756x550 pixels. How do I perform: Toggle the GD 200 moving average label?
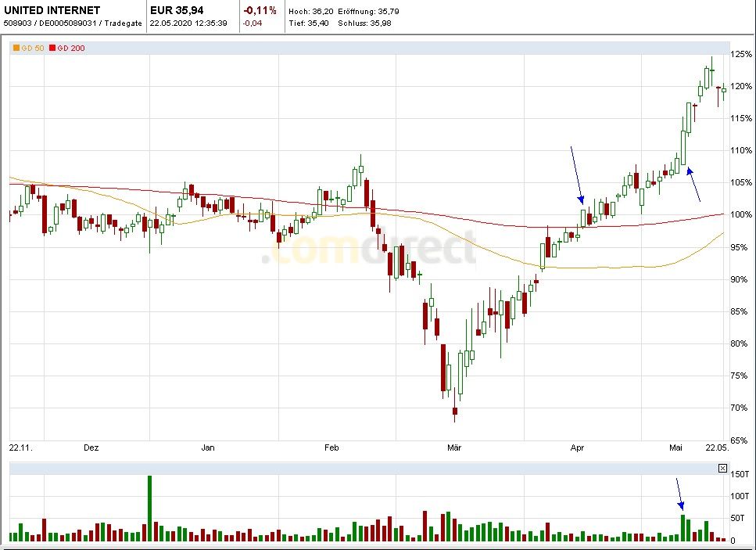71,49
